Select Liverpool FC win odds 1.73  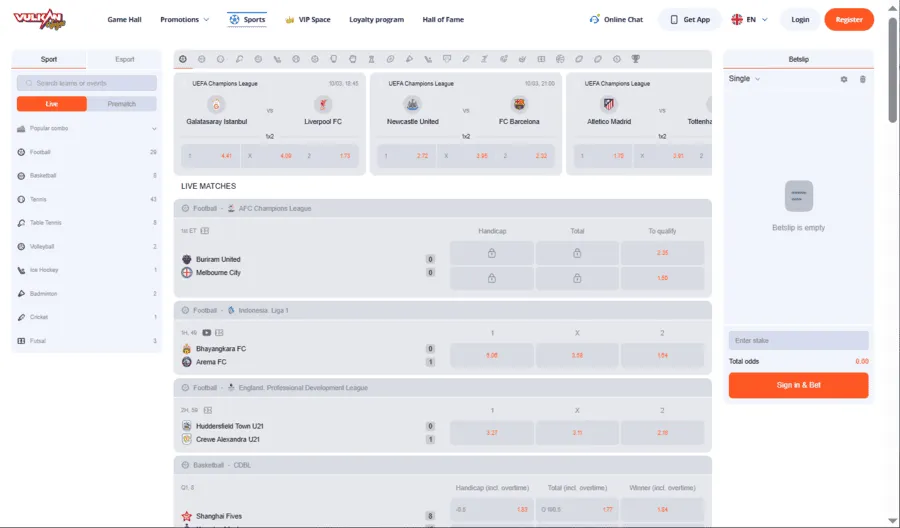coord(329,156)
